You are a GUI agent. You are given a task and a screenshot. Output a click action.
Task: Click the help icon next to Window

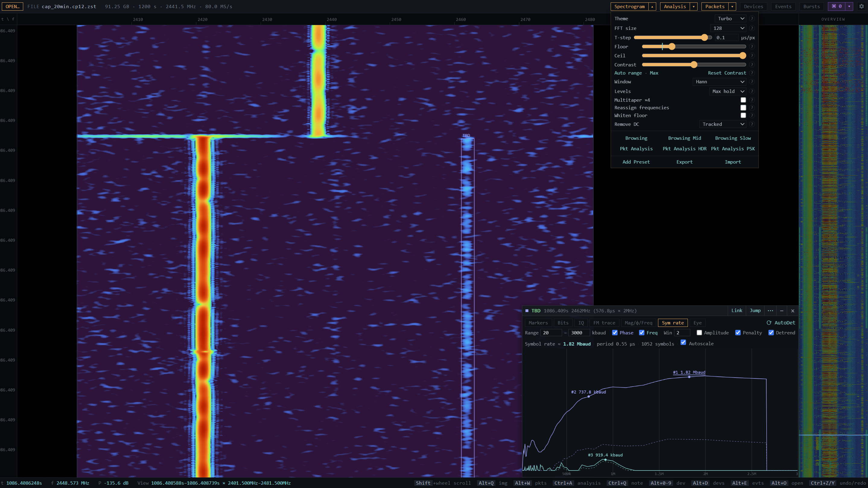[752, 81]
